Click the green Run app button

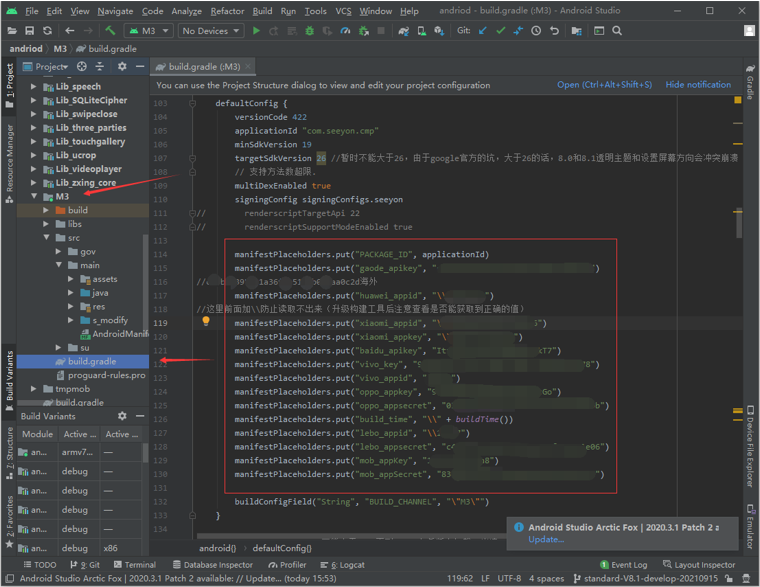[256, 31]
